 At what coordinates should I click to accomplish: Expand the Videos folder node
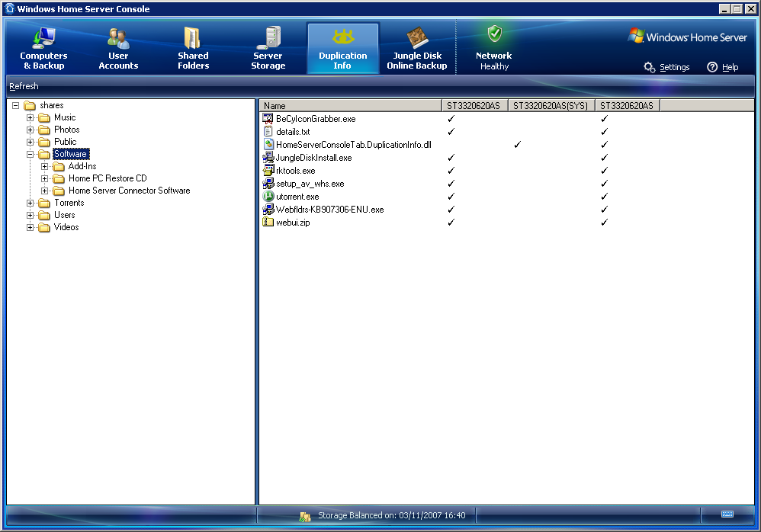pyautogui.click(x=30, y=227)
